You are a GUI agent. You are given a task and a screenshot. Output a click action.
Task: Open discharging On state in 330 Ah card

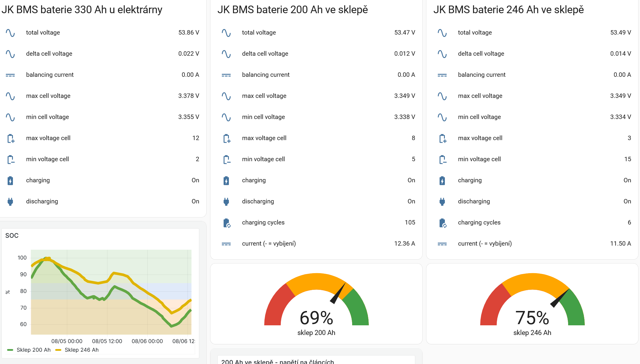195,201
